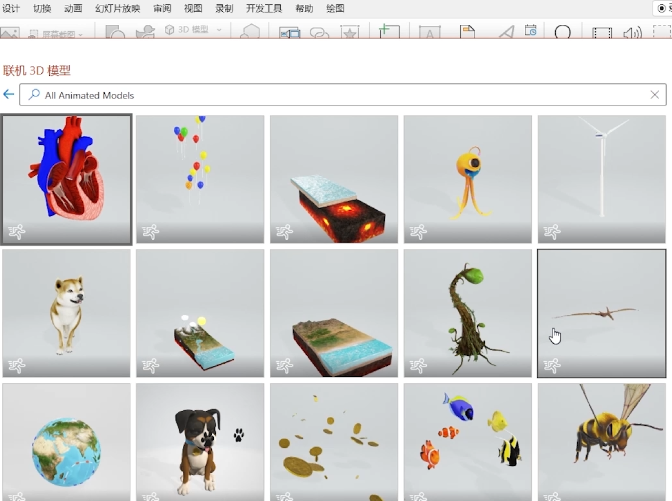Click the text box icon
Image resolution: width=672 pixels, height=501 pixels.
pyautogui.click(x=429, y=32)
